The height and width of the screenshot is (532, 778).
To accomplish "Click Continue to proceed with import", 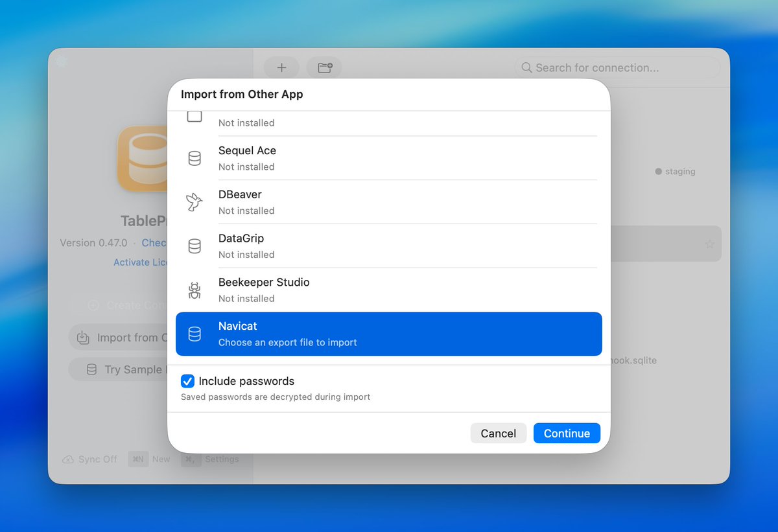I will [x=567, y=434].
